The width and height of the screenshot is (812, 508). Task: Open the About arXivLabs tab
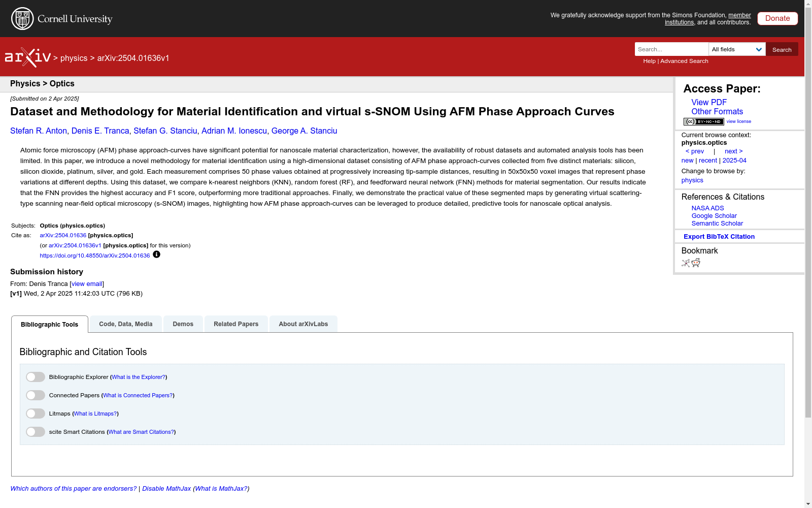coord(303,324)
